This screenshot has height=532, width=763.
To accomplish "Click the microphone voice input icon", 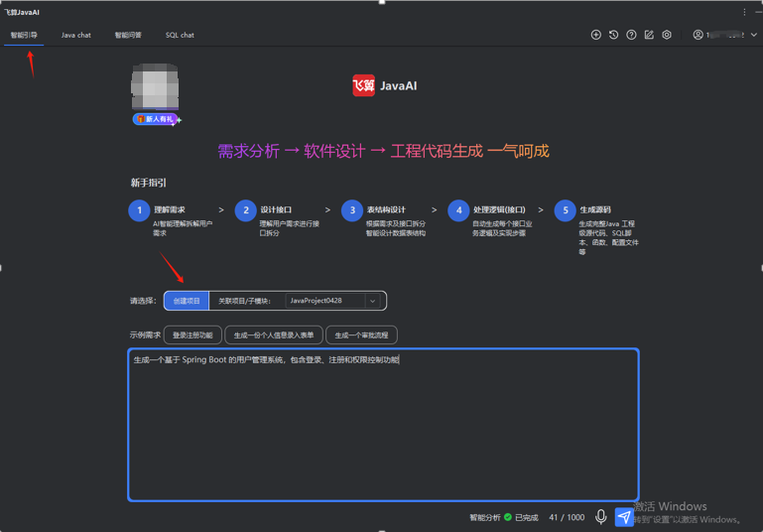I will (x=601, y=517).
